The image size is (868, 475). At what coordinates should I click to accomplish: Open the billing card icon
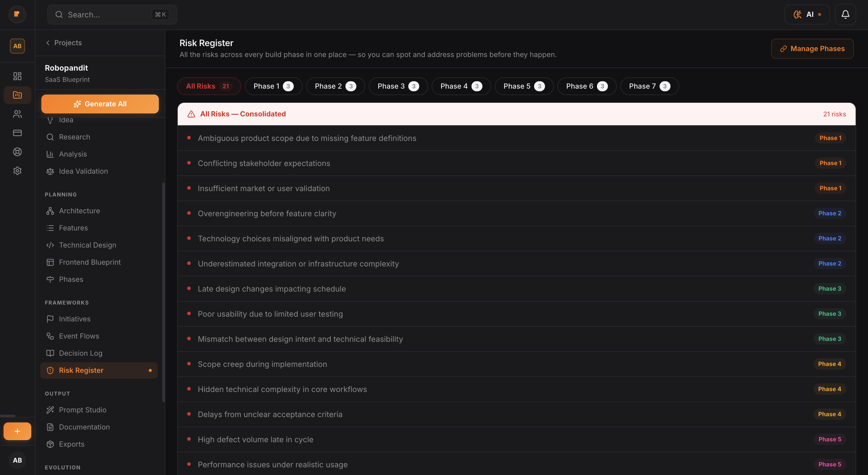click(17, 133)
